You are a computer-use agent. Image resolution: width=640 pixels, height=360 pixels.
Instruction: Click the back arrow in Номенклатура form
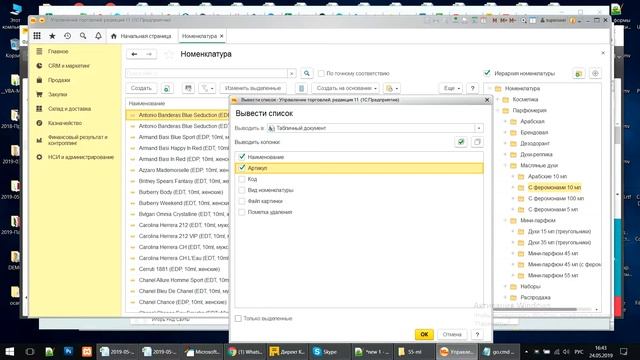pyautogui.click(x=134, y=54)
